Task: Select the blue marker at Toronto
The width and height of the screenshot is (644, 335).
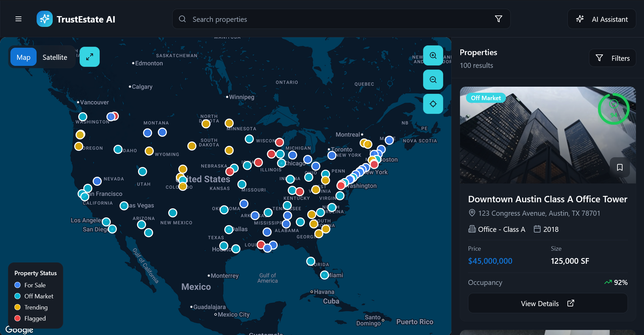Action: point(332,155)
